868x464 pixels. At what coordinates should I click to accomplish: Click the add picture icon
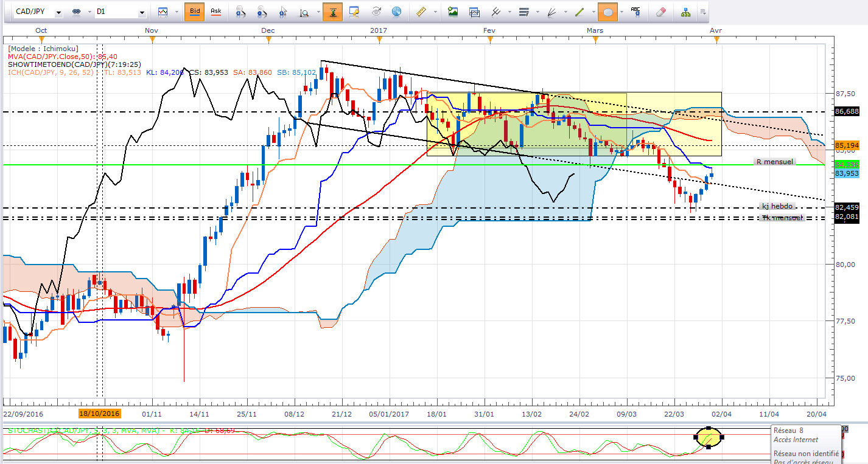tap(452, 12)
